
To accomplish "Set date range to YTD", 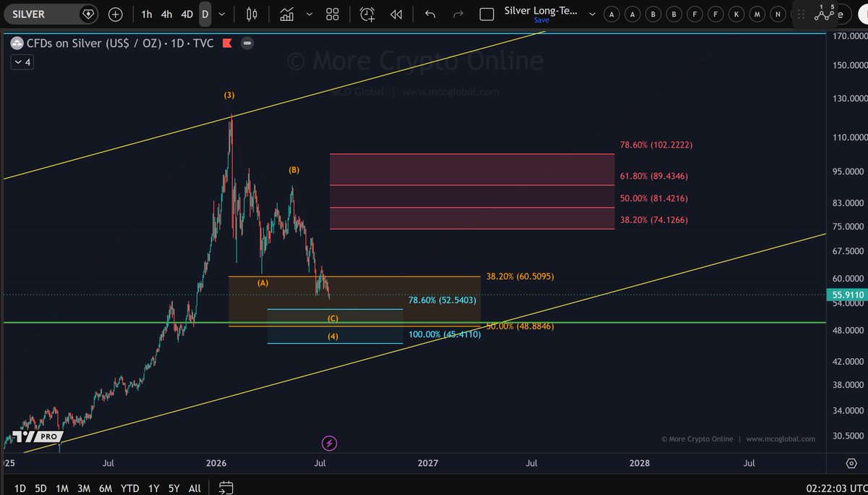I will click(x=130, y=488).
